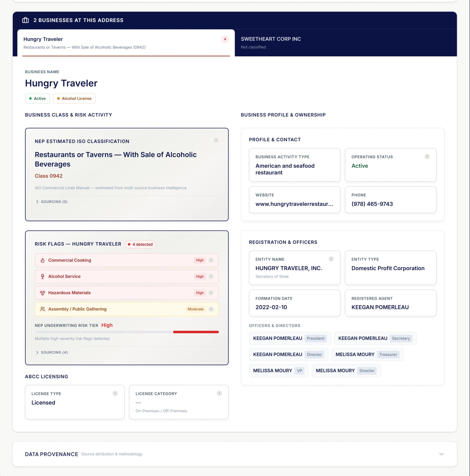Click the High label beside NEP Underwriting Risk Tier

pos(107,325)
